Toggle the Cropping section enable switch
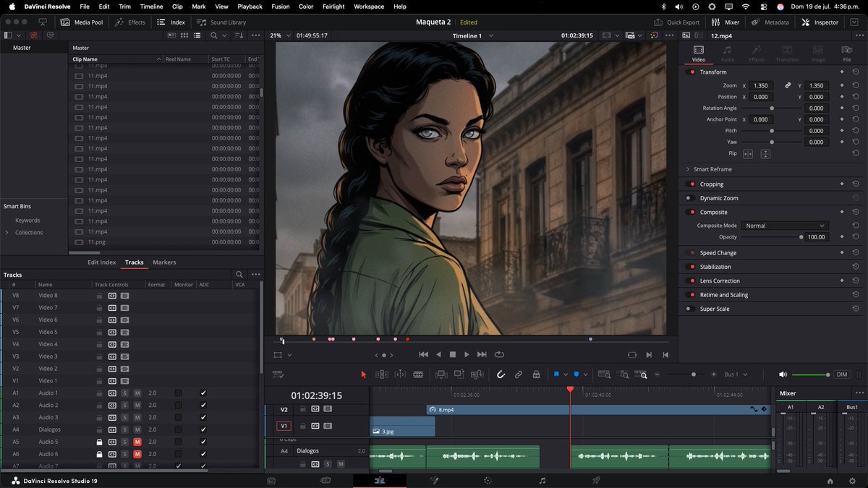This screenshot has width=868, height=488. coord(692,184)
